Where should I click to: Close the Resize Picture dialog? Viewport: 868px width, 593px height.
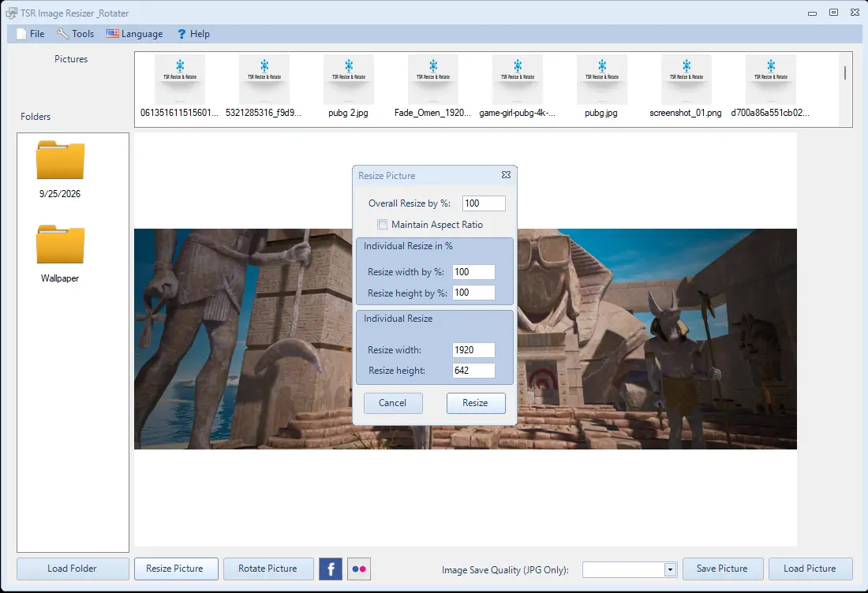pyautogui.click(x=506, y=175)
